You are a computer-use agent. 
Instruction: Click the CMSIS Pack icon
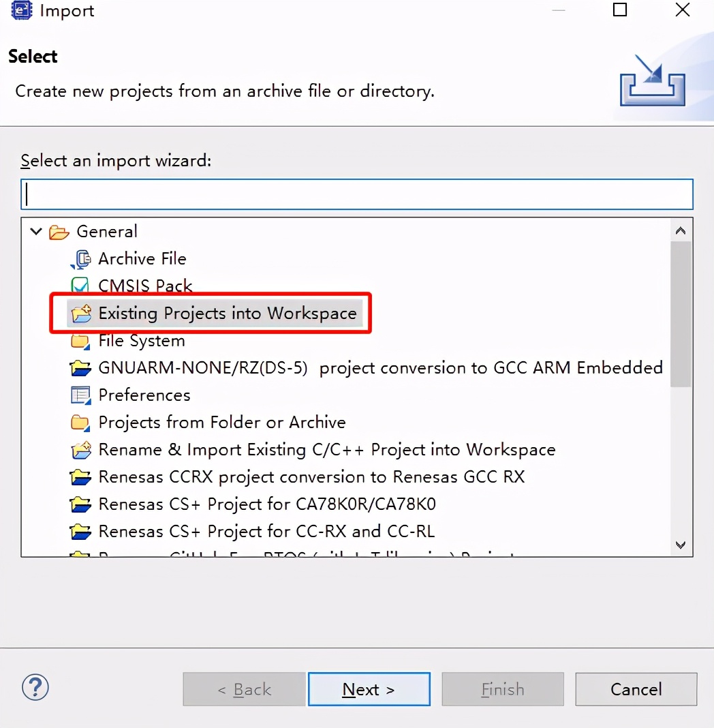pos(80,286)
